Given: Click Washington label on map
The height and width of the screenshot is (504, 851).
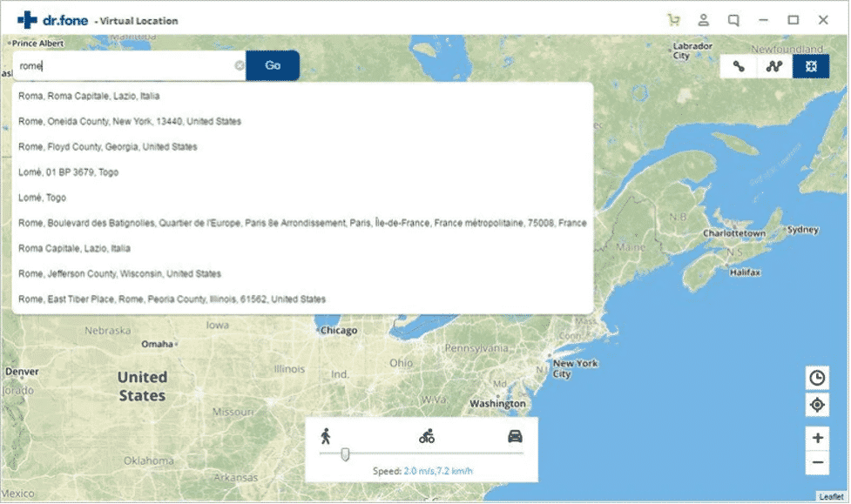Looking at the screenshot, I should click(x=497, y=404).
